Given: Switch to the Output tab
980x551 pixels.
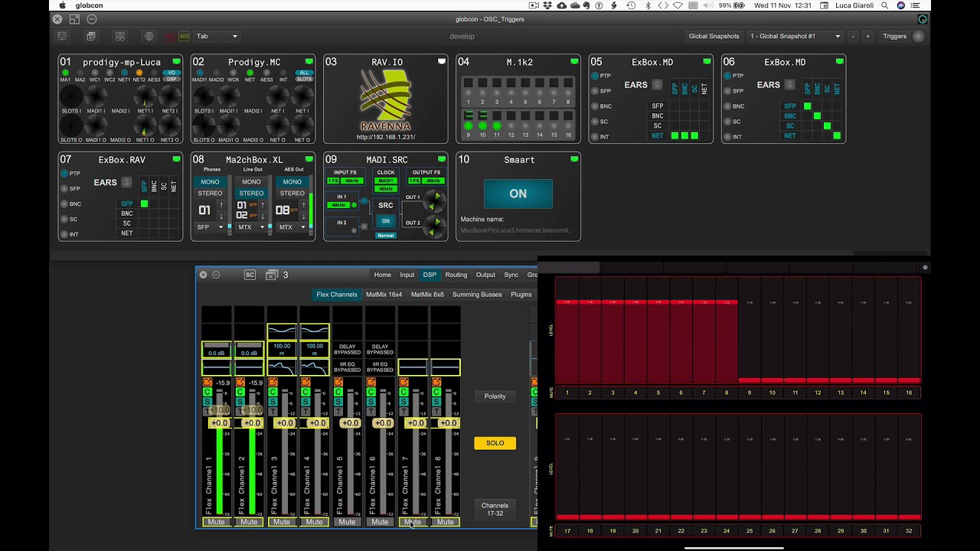Looking at the screenshot, I should (x=485, y=275).
